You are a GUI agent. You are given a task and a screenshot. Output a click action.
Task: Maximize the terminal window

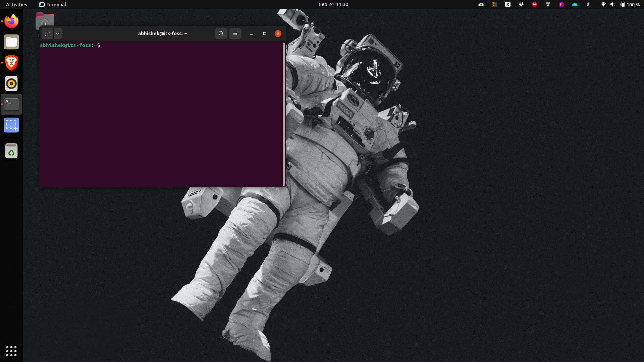265,34
